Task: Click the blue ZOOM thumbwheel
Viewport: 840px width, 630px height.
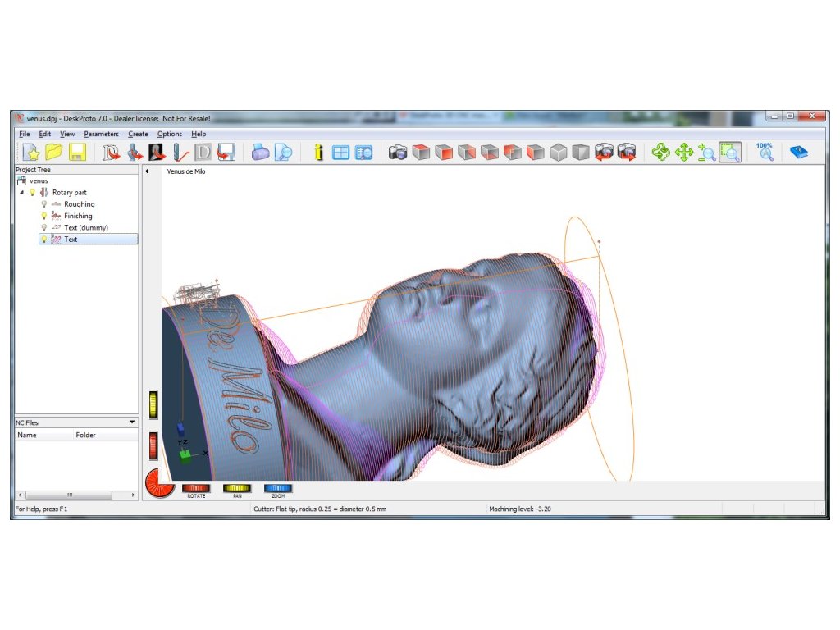Action: 278,488
